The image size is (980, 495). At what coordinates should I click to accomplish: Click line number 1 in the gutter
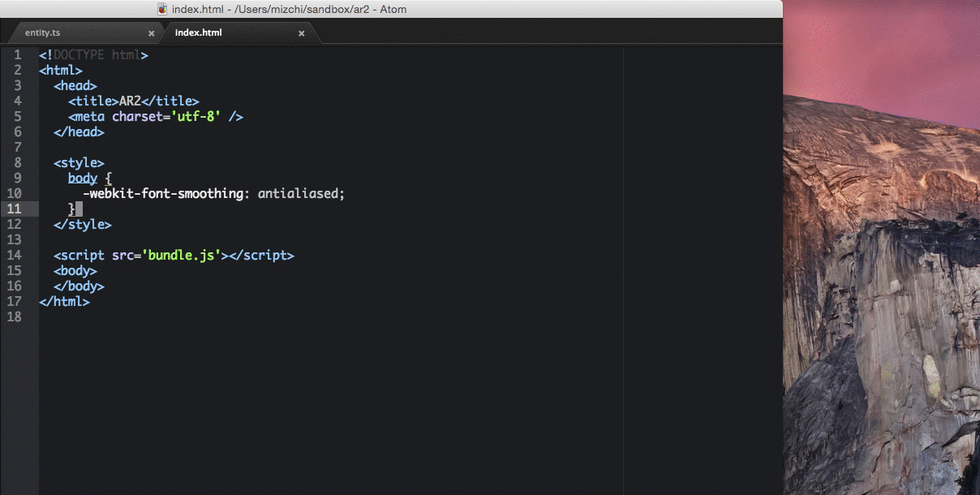point(18,54)
